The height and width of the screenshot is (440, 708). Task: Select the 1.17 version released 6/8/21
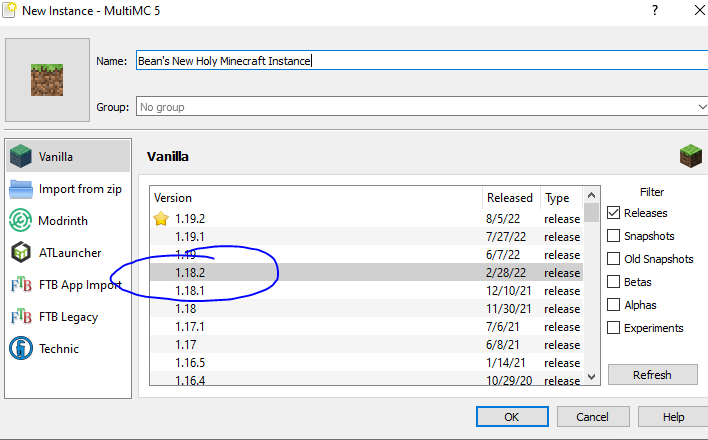(x=366, y=345)
